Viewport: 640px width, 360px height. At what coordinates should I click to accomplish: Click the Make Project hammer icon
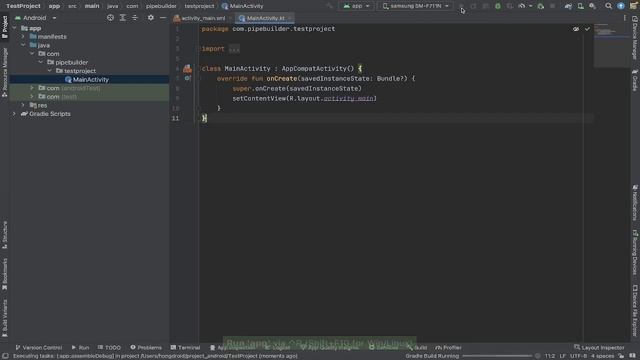pos(329,6)
